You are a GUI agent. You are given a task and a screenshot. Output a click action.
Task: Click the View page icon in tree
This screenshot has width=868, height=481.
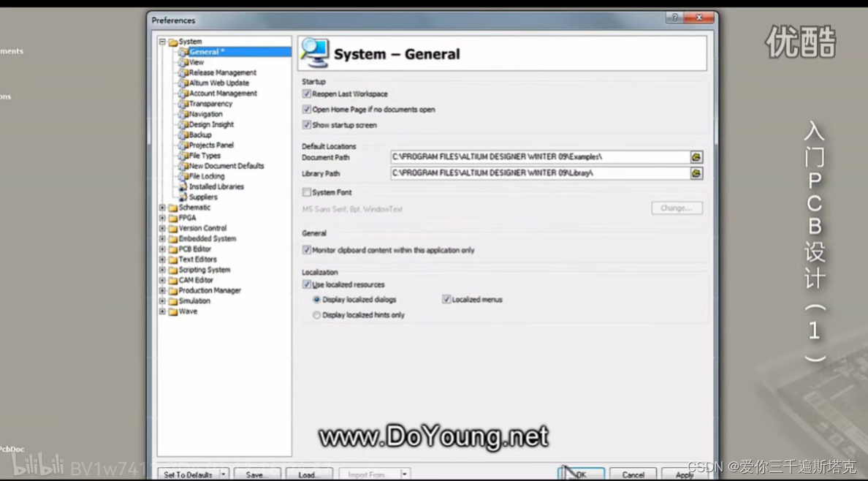[183, 63]
